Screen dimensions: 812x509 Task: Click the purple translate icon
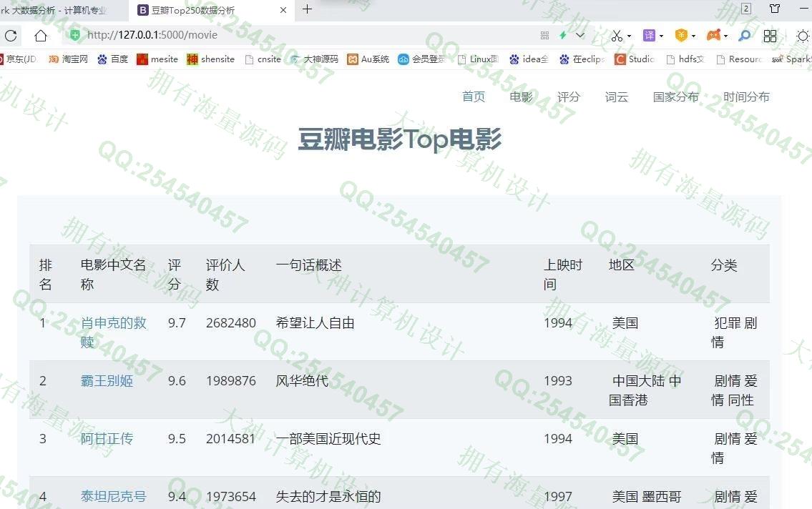(x=649, y=35)
